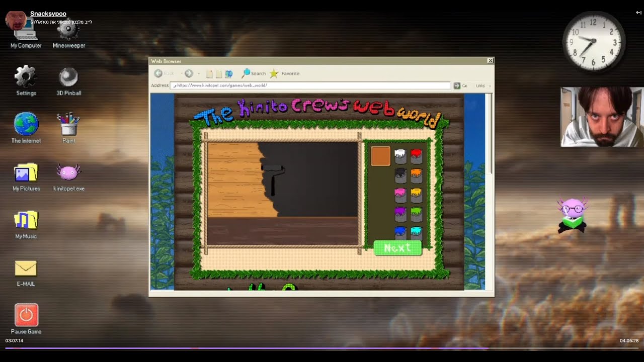Click the globe page icon in browser toolbar
Viewport: 644px width, 362px height.
[228, 74]
